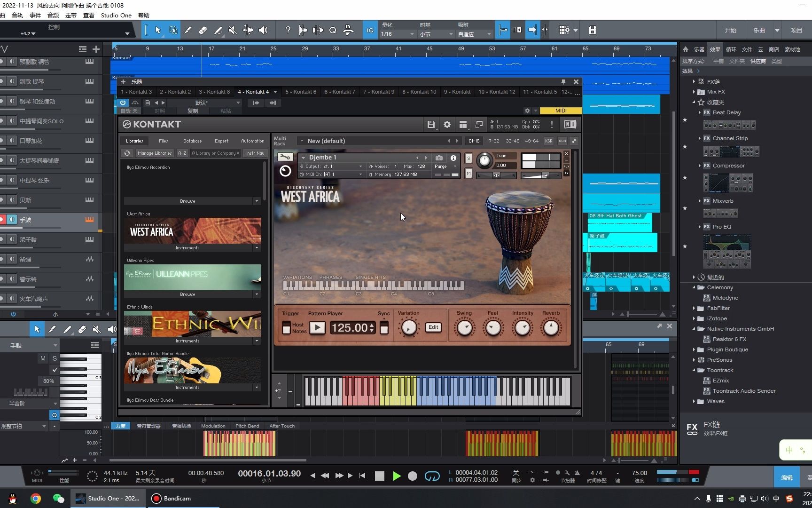Switch browser to 循环 tab
This screenshot has height=508, width=812.
click(x=731, y=49)
